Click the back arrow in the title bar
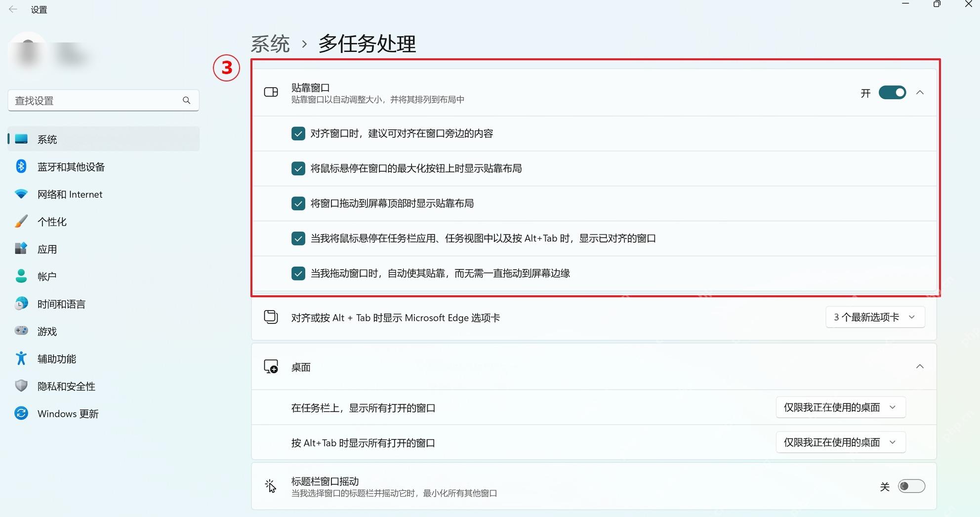The height and width of the screenshot is (517, 980). click(x=13, y=9)
